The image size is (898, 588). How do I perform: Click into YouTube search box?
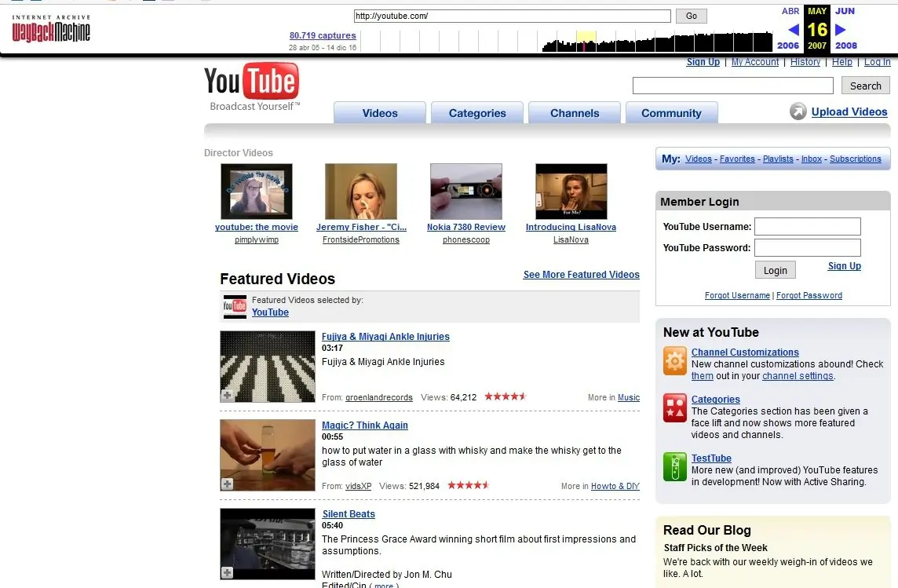click(x=732, y=86)
